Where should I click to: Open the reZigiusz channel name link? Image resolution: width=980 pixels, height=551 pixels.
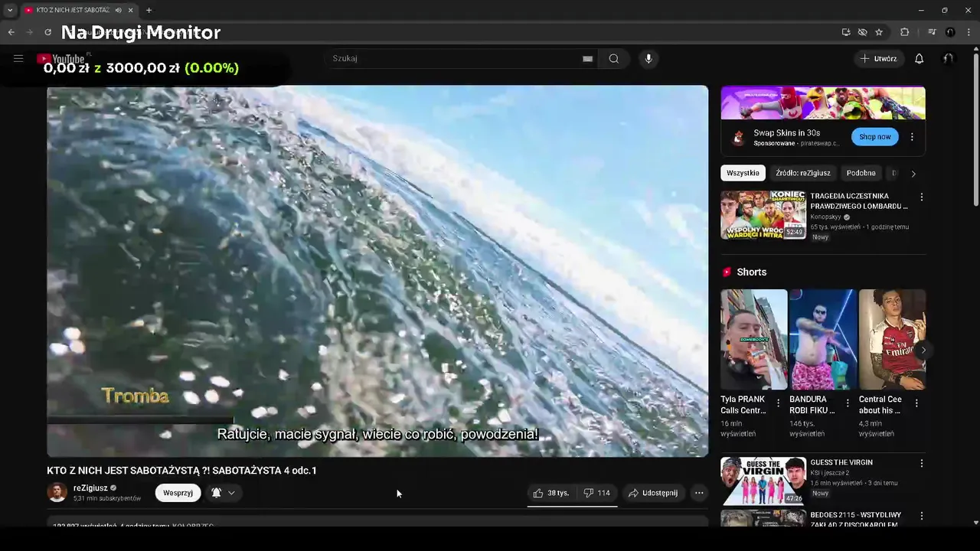90,488
